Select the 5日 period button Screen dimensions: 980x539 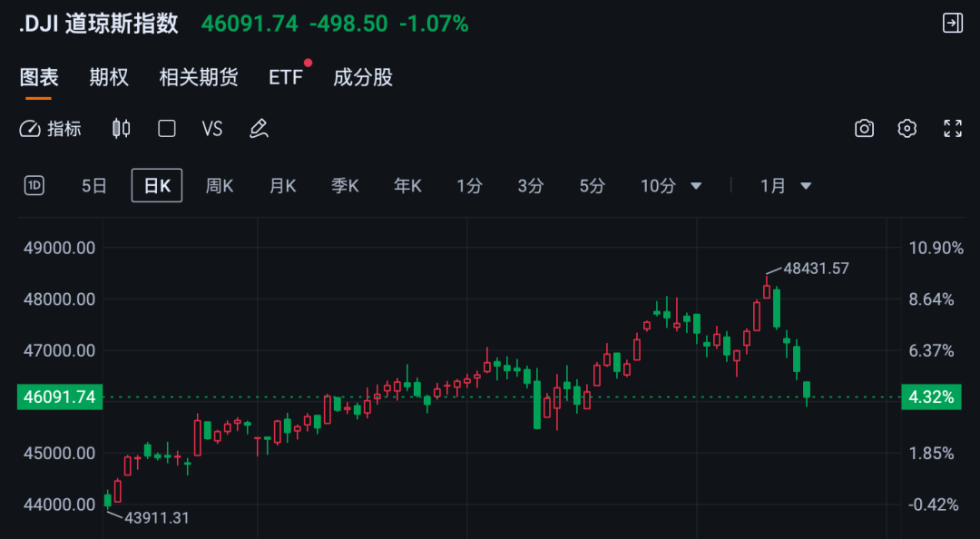click(x=94, y=186)
